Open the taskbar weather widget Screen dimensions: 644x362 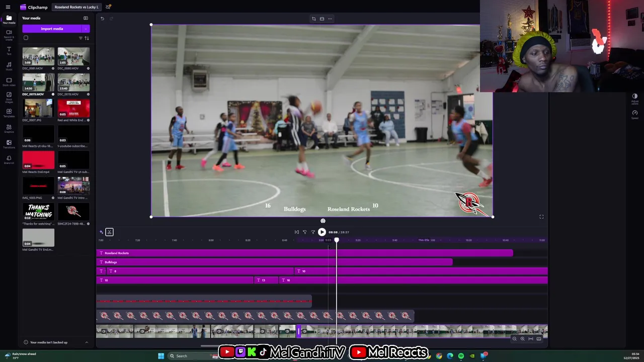pos(20,355)
